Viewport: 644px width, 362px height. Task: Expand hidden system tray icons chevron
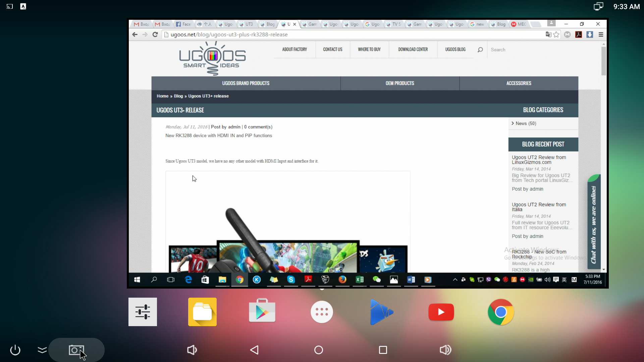coord(455,280)
